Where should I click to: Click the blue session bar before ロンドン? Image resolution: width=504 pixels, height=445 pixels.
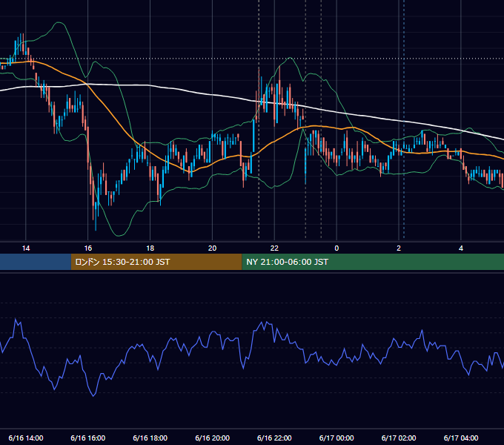[36, 262]
